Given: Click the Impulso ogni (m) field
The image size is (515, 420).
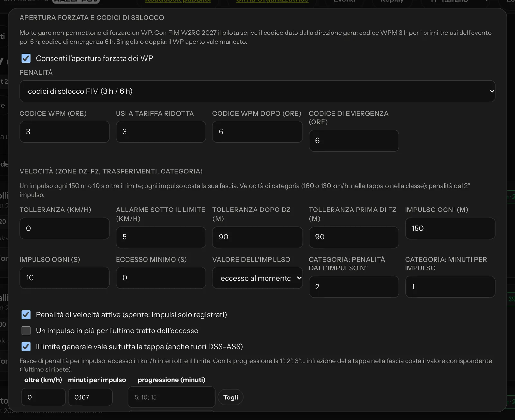Looking at the screenshot, I should tap(450, 229).
